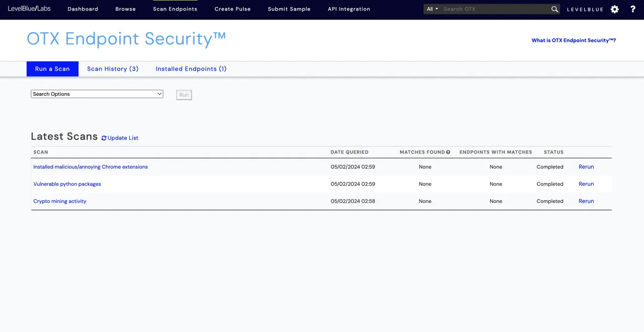644x332 pixels.
Task: Click the MATCHES FOUND column header
Action: coord(422,152)
